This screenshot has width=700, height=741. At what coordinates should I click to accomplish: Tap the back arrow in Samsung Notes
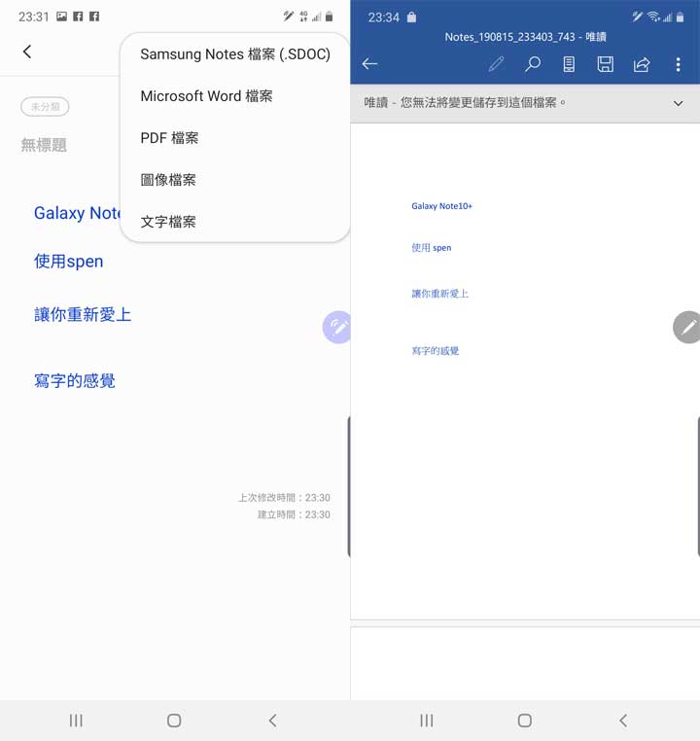27,52
